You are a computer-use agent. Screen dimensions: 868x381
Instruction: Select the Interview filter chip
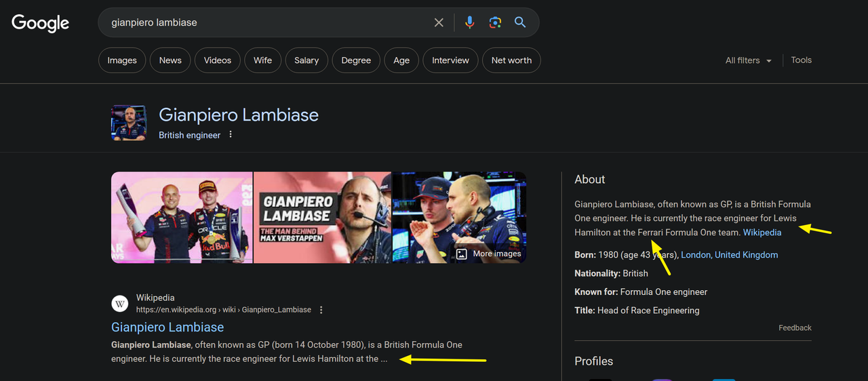(451, 60)
